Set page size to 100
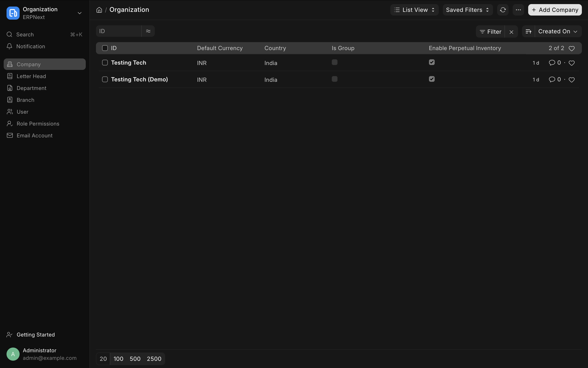 click(119, 359)
